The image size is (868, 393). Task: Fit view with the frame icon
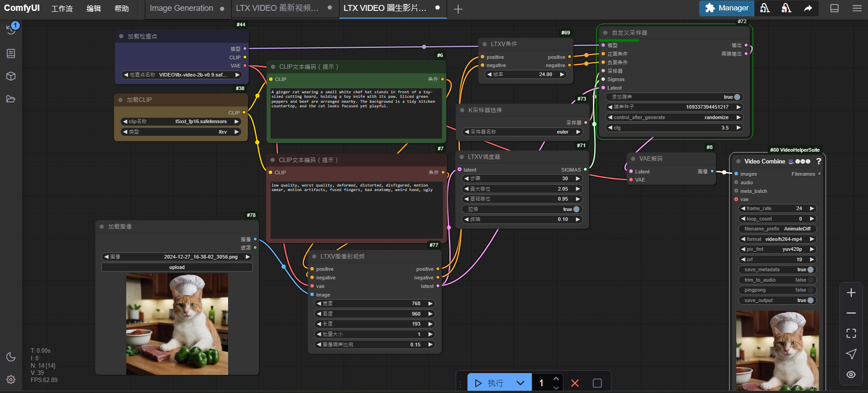851,333
